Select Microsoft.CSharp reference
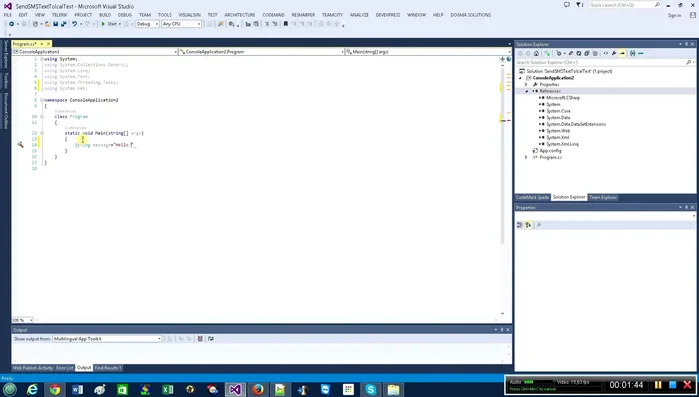 click(x=563, y=98)
